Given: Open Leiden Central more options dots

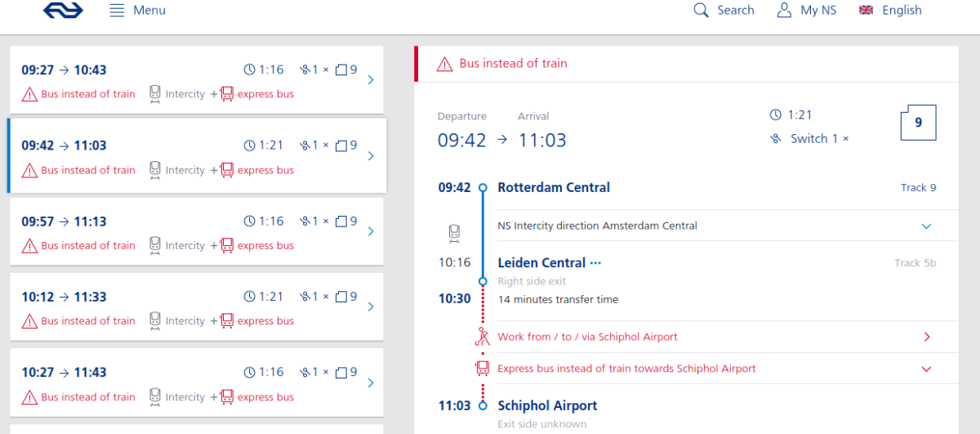Looking at the screenshot, I should tap(595, 263).
